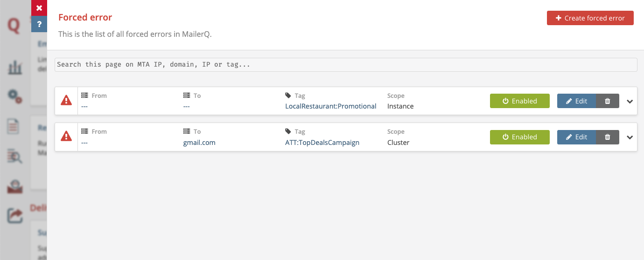Open the document log icon in sidebar
The height and width of the screenshot is (260, 644).
[14, 127]
